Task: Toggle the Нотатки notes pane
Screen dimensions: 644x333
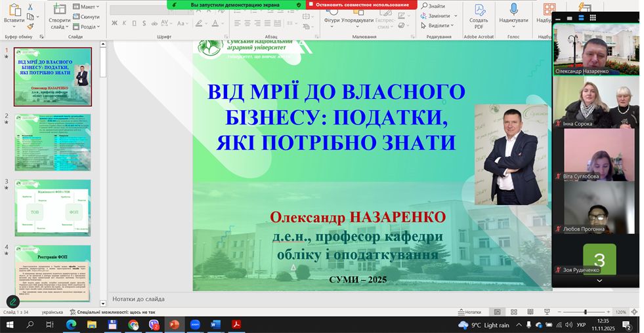Action: point(469,312)
